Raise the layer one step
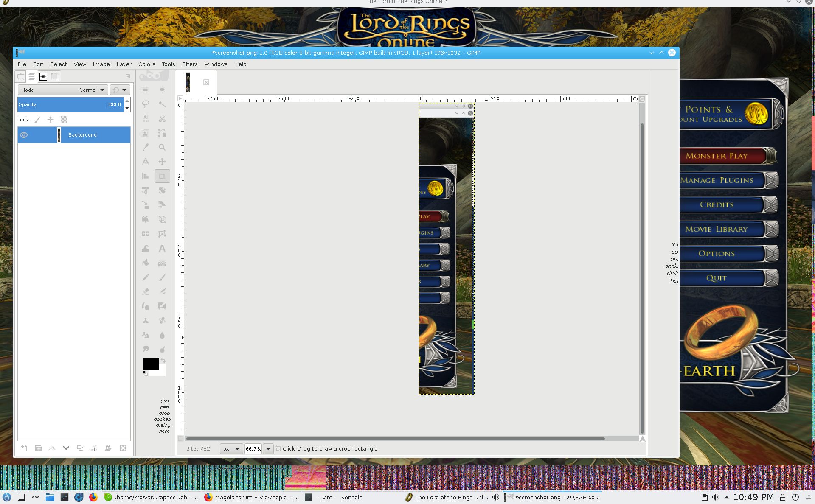 click(x=52, y=448)
